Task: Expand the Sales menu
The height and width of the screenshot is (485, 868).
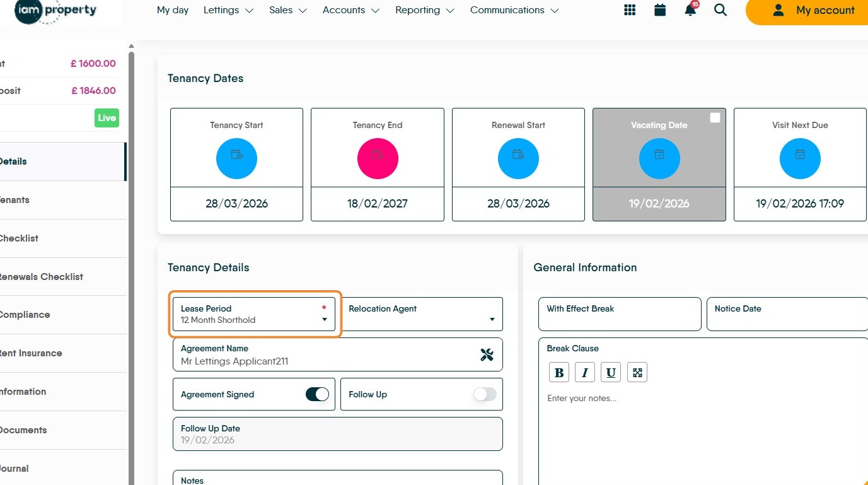Action: pos(287,10)
